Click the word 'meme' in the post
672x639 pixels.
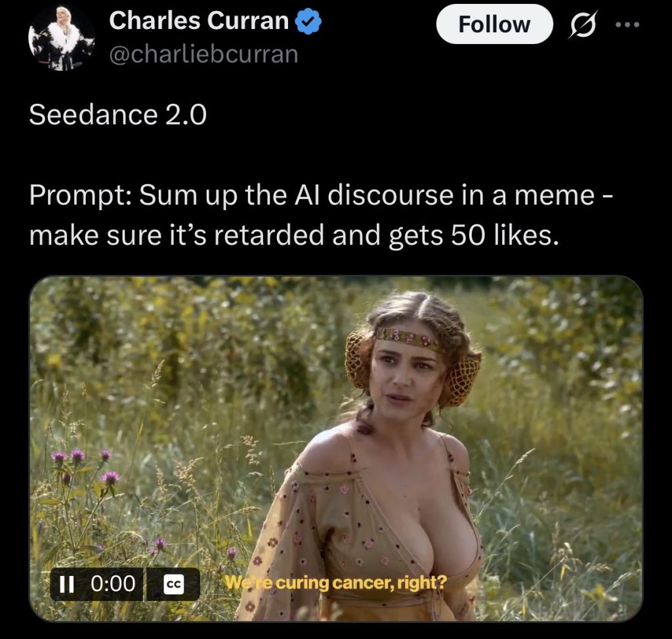click(555, 195)
